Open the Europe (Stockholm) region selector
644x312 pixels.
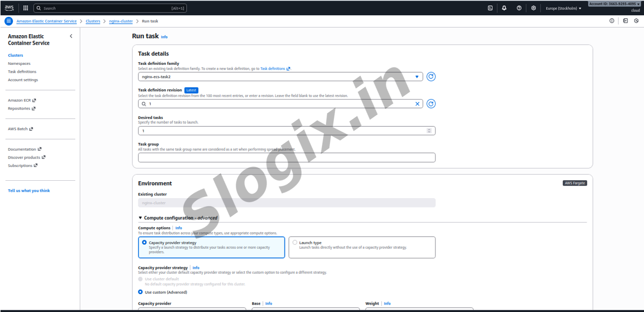563,8
